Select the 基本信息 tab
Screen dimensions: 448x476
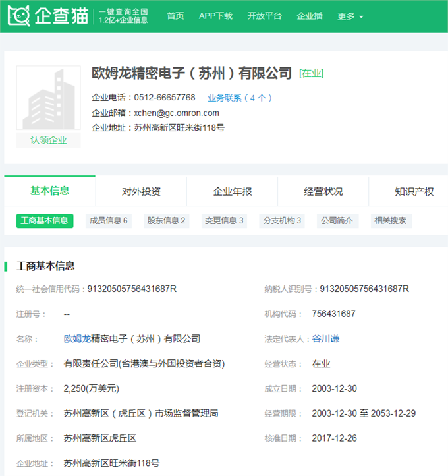50,191
